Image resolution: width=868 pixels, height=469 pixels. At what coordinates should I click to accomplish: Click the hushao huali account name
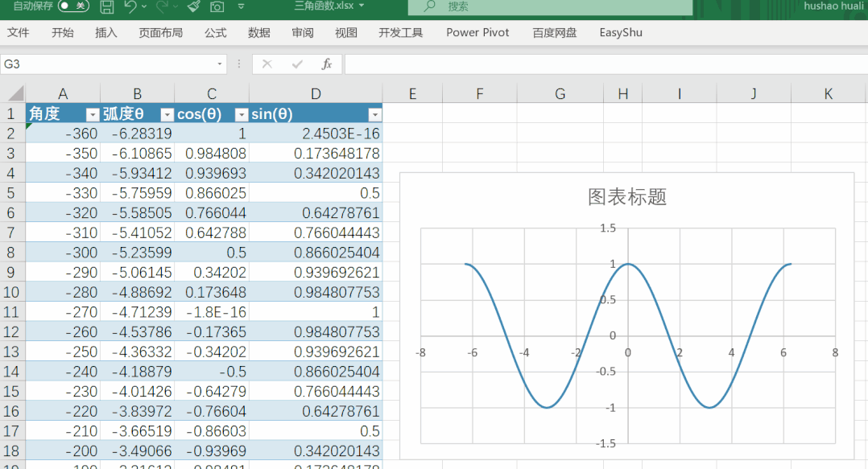833,6
